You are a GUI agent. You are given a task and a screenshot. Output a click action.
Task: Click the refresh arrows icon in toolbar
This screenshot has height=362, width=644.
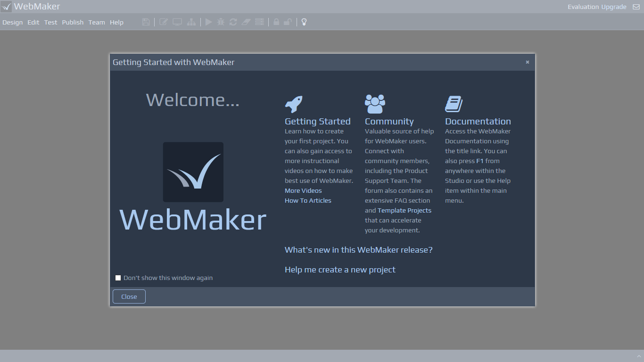[233, 22]
